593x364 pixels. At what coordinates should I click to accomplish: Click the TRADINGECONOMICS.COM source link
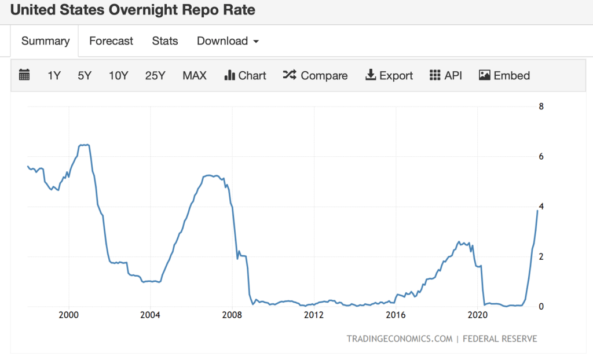(x=400, y=339)
